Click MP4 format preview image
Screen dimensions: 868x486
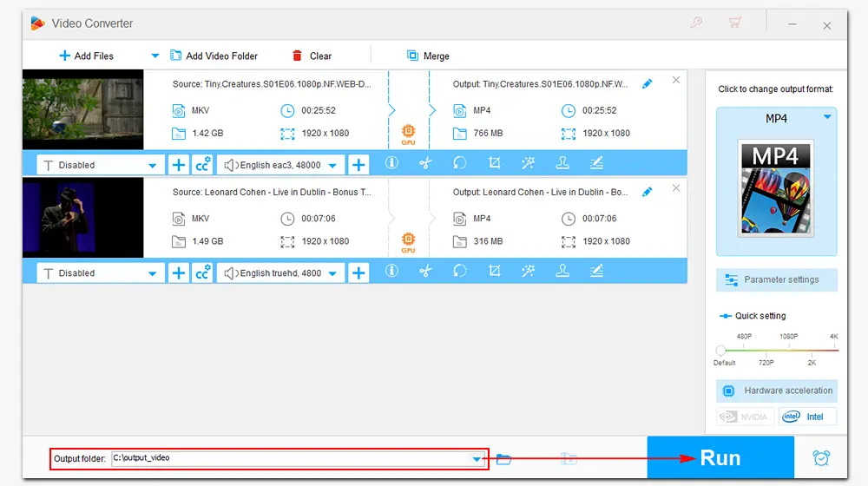tap(775, 188)
